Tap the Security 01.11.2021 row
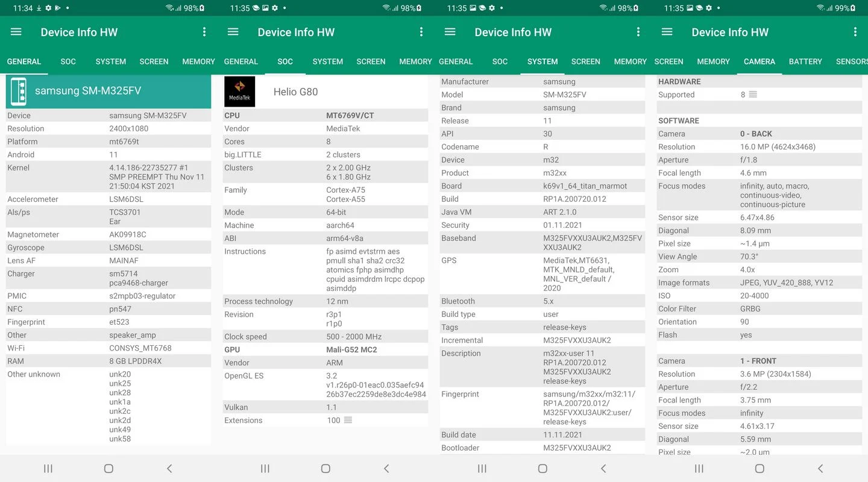868x482 pixels. point(542,225)
